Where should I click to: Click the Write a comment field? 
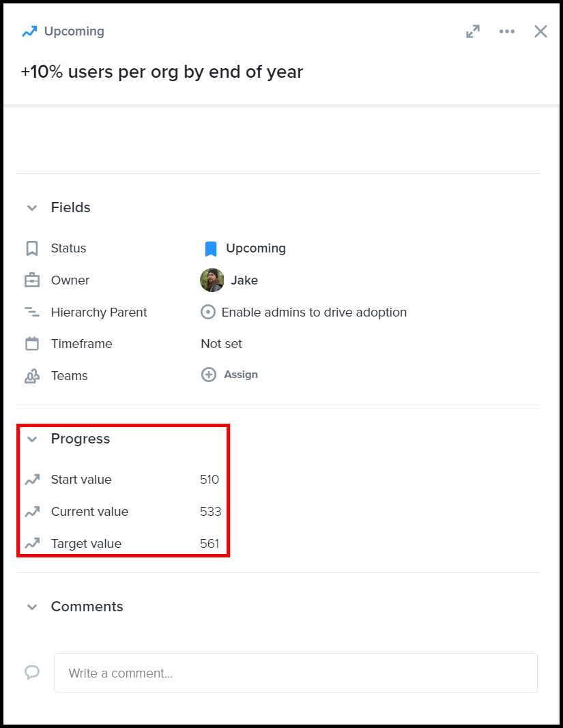295,673
